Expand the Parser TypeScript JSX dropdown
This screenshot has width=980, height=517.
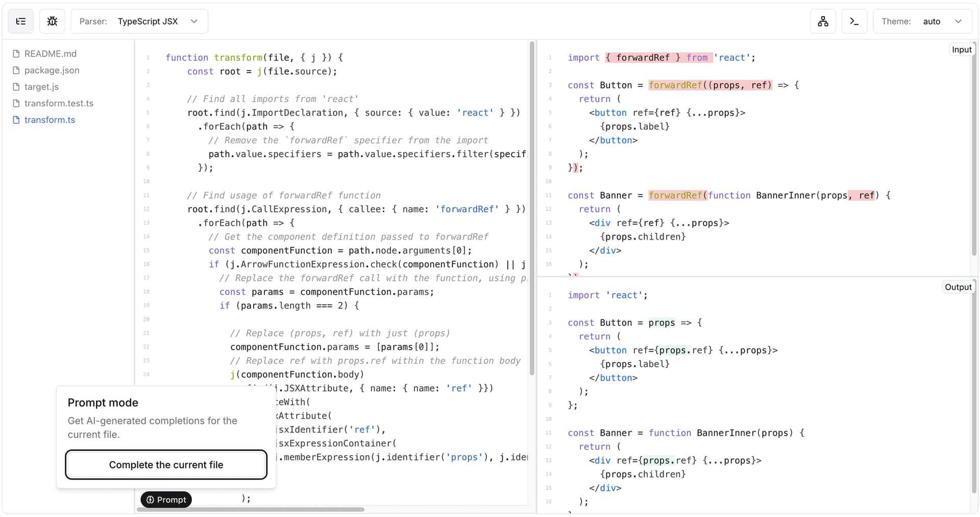tap(139, 21)
